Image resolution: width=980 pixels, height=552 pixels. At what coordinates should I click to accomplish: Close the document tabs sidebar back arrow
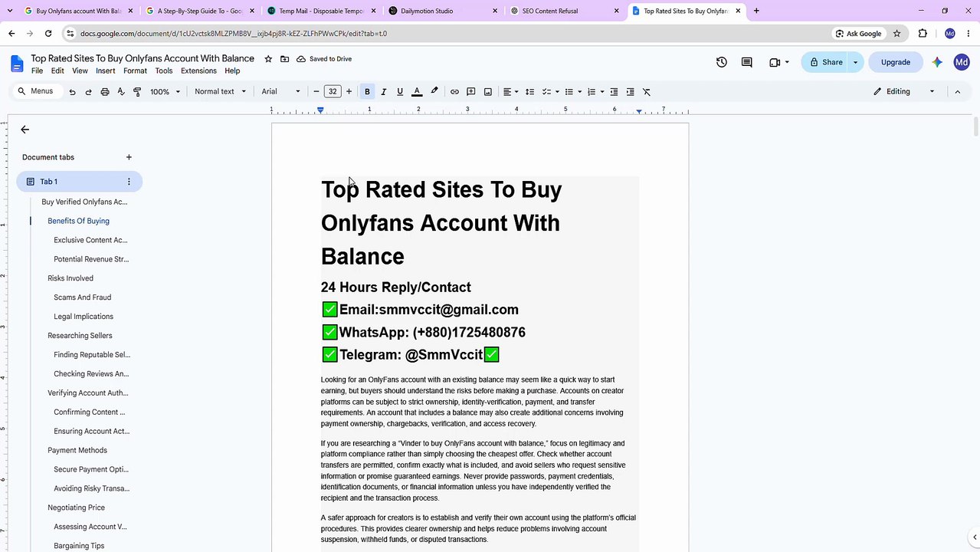pyautogui.click(x=25, y=130)
